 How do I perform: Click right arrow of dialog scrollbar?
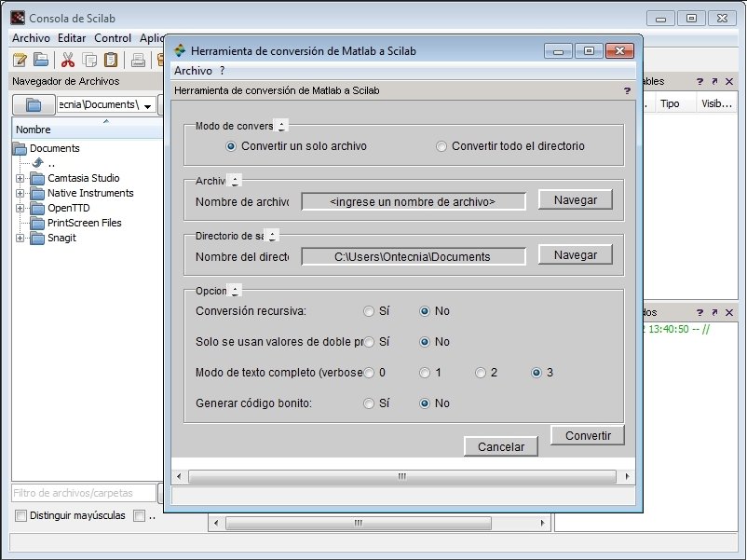pyautogui.click(x=627, y=476)
